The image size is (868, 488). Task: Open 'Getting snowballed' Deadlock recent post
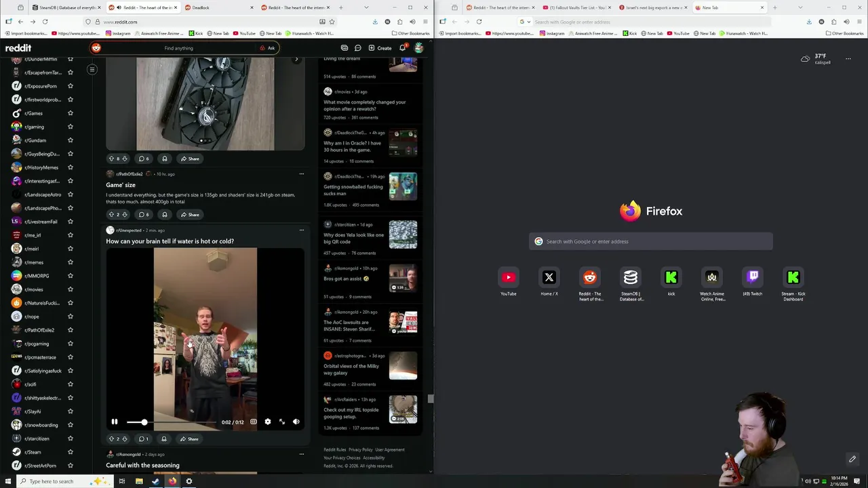pos(353,190)
